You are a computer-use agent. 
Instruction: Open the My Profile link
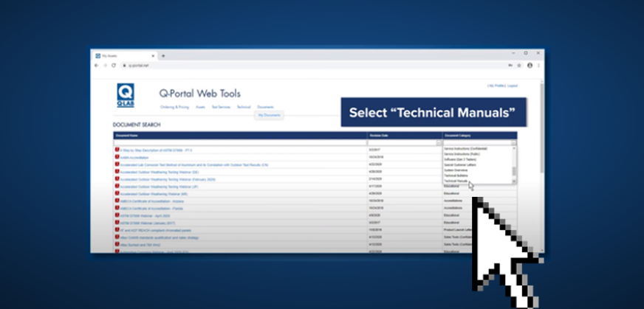(496, 86)
